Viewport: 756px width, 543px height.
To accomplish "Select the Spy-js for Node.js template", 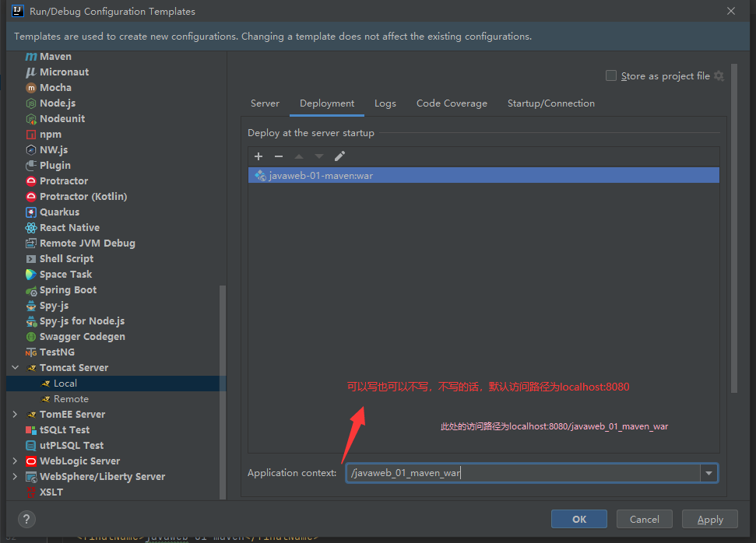I will point(116,321).
